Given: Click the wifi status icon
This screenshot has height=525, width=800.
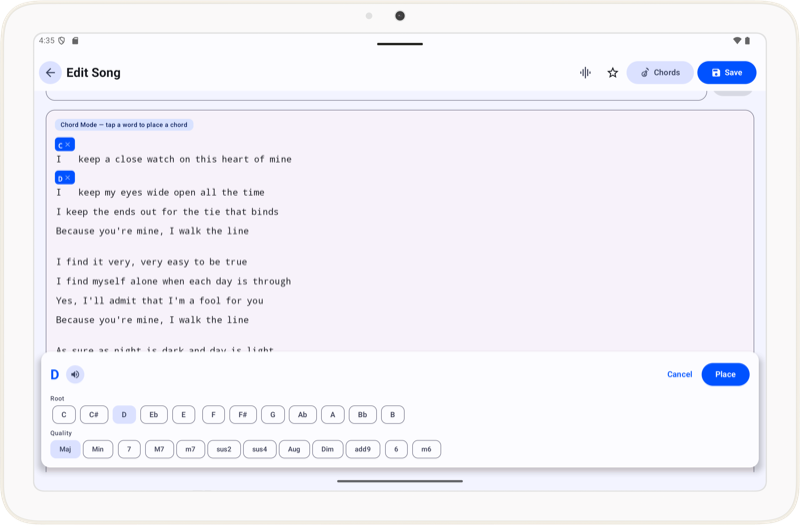Looking at the screenshot, I should [x=737, y=40].
